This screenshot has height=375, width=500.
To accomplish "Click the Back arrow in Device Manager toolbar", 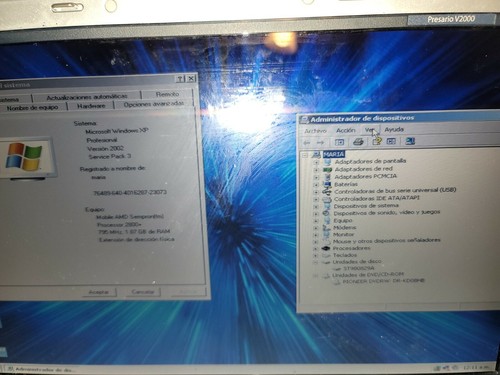I will pyautogui.click(x=307, y=143).
